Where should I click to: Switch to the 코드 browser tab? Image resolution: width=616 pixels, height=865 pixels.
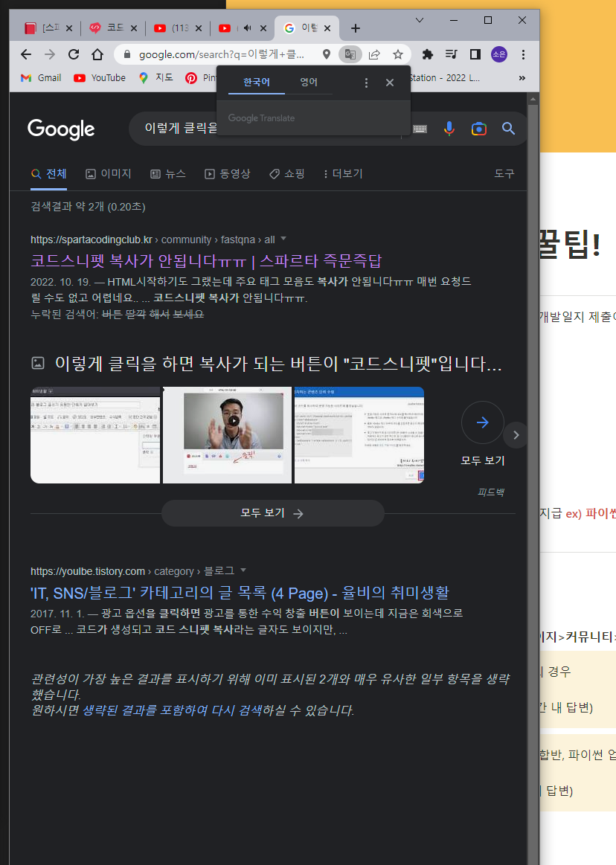(109, 28)
